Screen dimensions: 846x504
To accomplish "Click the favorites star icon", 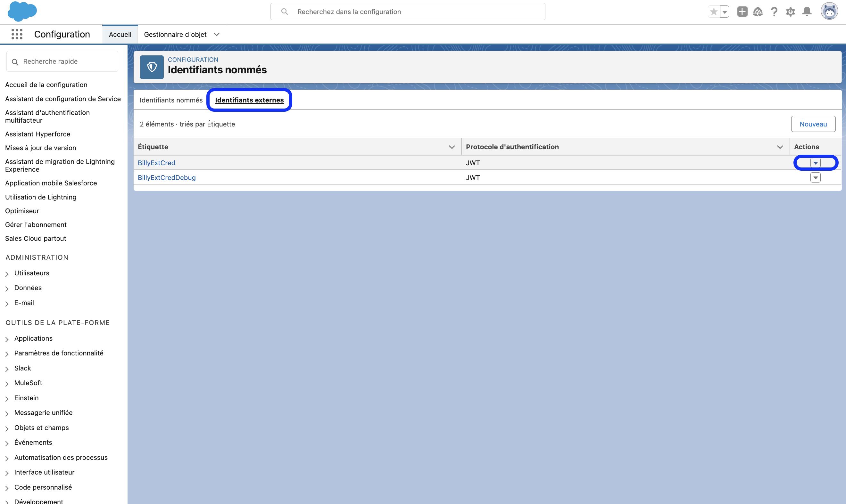I will [714, 12].
